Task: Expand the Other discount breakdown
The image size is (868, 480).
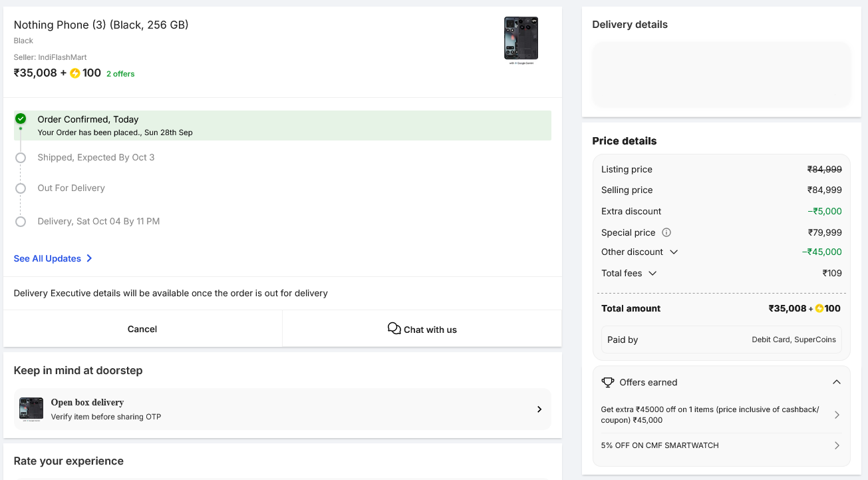Action: tap(674, 252)
